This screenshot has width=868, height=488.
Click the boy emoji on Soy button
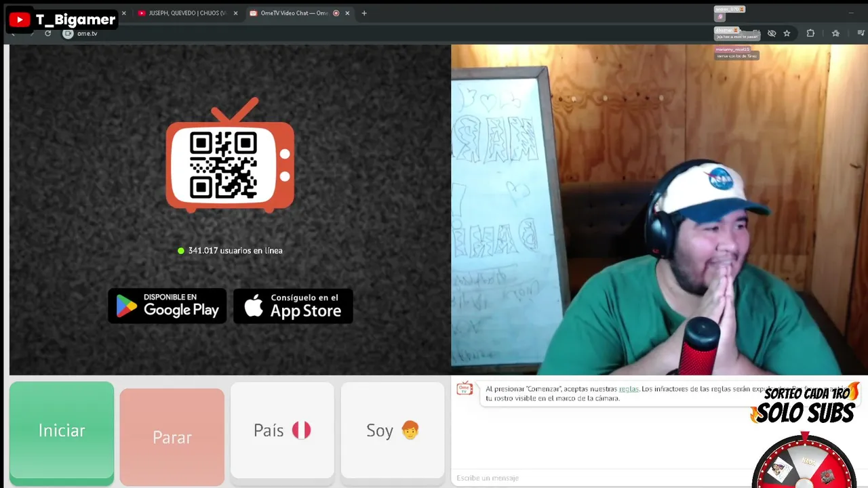click(410, 430)
